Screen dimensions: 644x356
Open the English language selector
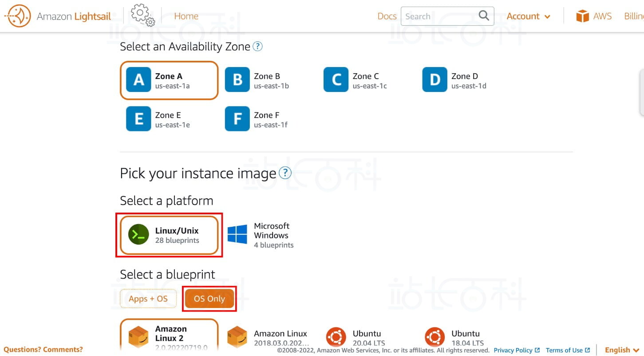point(621,350)
